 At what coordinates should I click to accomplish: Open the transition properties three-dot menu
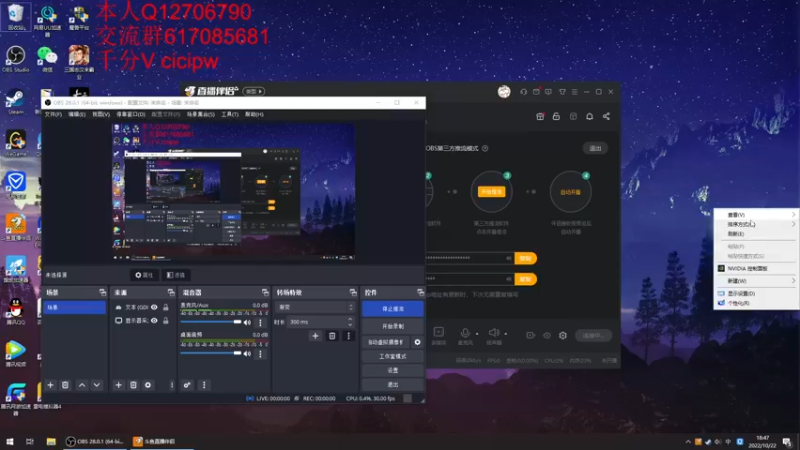tap(348, 336)
